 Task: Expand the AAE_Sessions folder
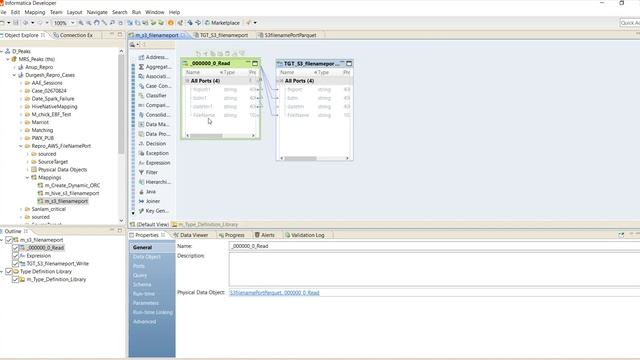(21, 83)
